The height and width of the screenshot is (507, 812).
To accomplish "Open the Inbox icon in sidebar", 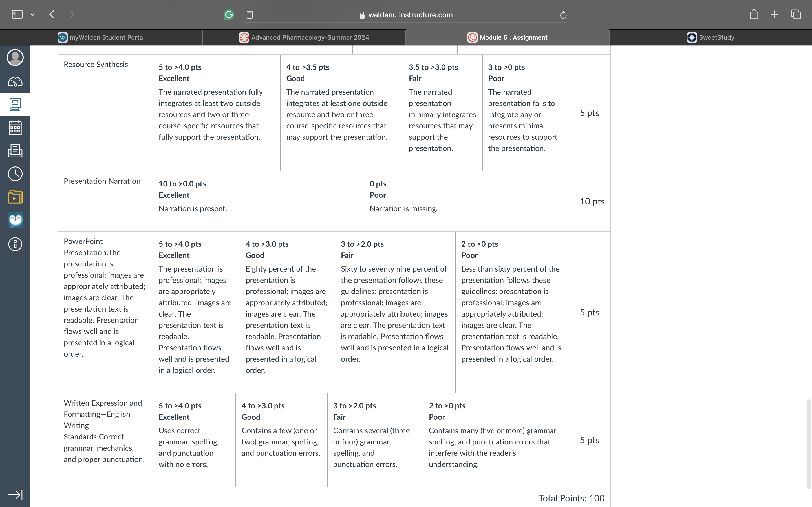I will [15, 151].
